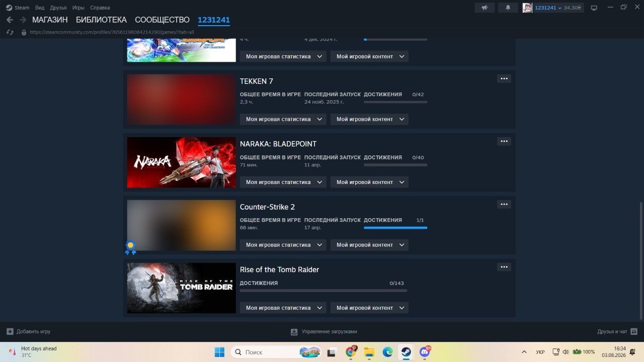Open the Big Picture mode monitor icon
The width and height of the screenshot is (644, 362).
click(594, 8)
